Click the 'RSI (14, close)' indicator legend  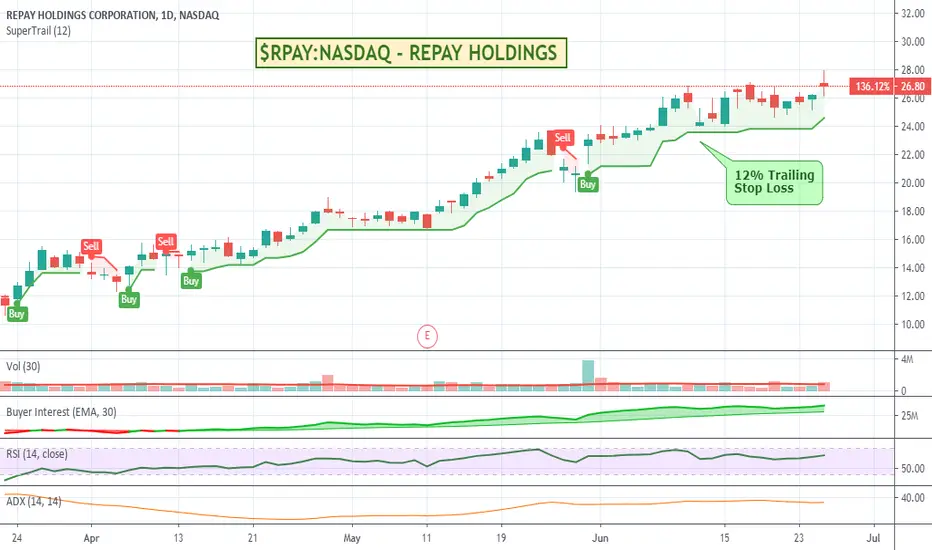pyautogui.click(x=37, y=454)
